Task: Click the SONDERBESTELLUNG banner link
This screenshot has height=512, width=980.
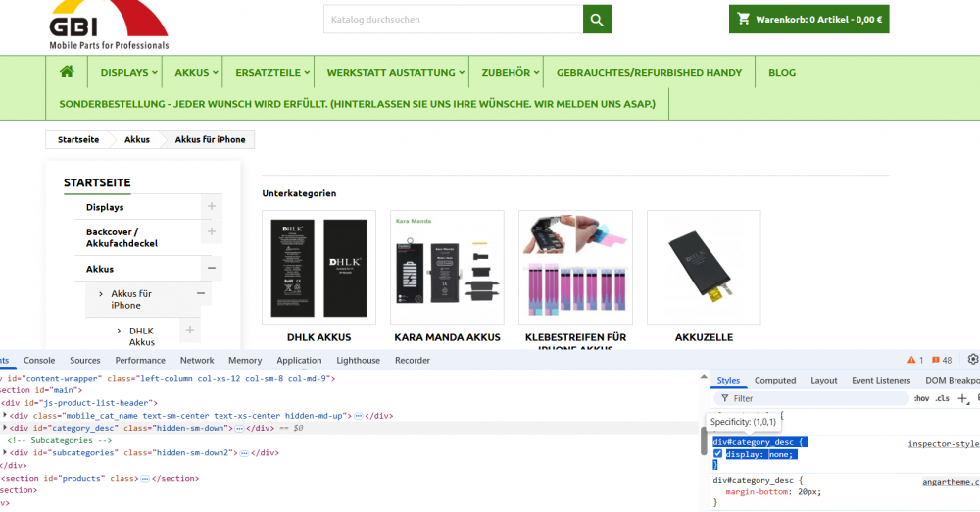Action: [357, 104]
